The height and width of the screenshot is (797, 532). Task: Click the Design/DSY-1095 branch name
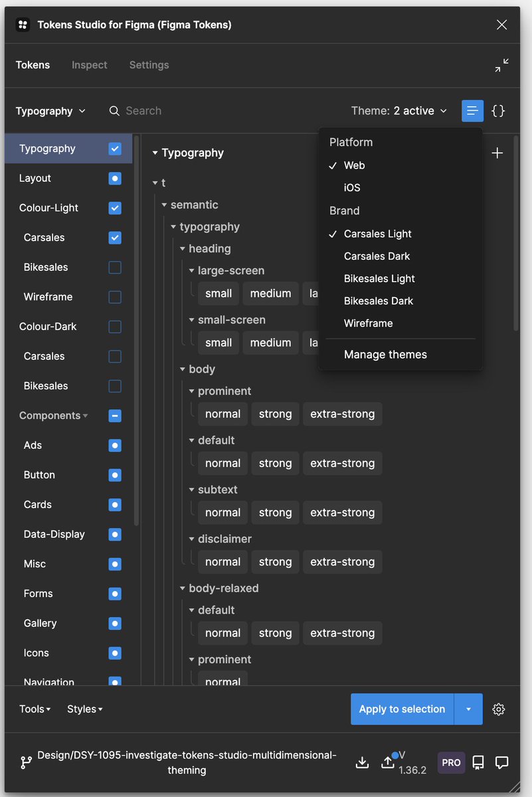coord(187,762)
